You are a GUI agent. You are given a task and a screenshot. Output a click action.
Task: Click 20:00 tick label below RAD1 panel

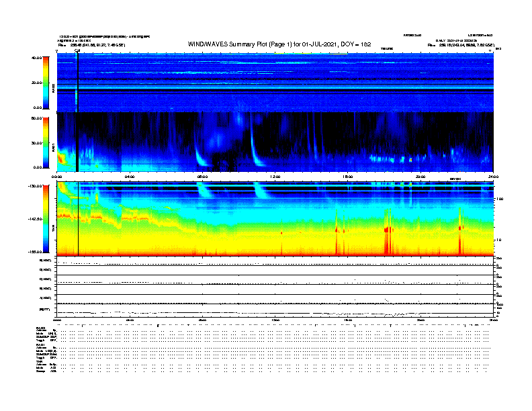click(x=420, y=177)
